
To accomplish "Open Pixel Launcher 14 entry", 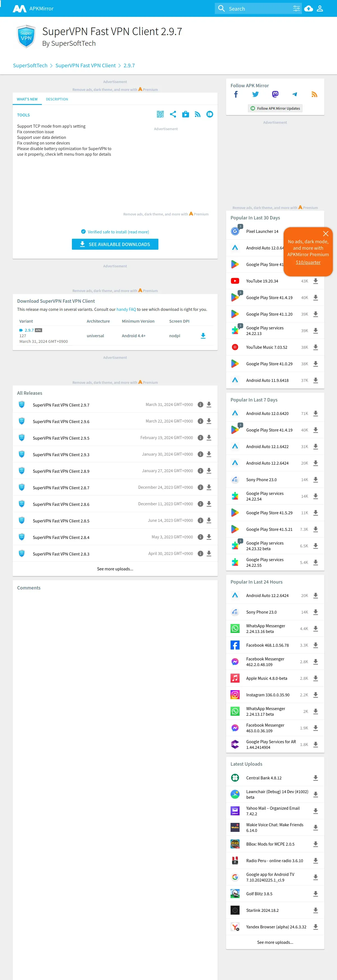I will (262, 231).
